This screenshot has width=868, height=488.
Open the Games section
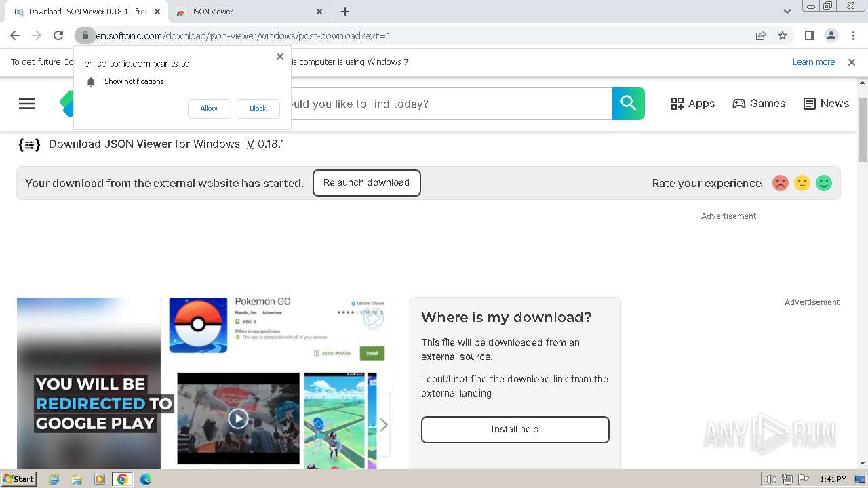pyautogui.click(x=759, y=104)
